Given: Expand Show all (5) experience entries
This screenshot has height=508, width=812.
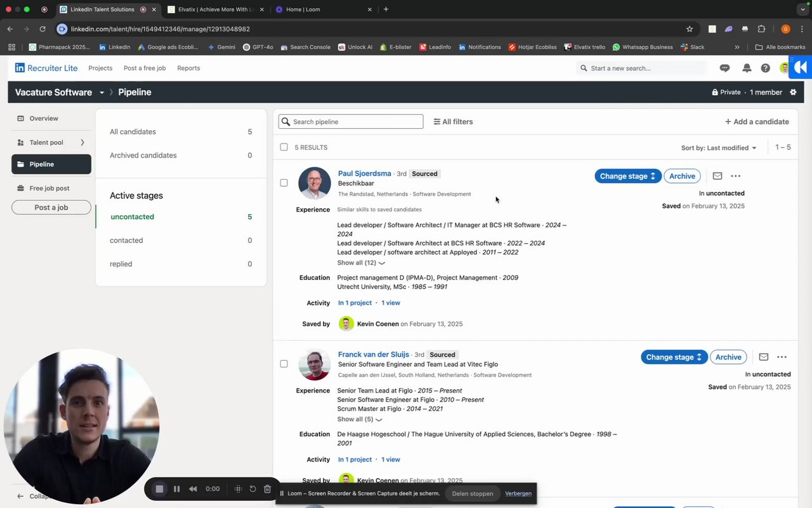Looking at the screenshot, I should coord(359,419).
